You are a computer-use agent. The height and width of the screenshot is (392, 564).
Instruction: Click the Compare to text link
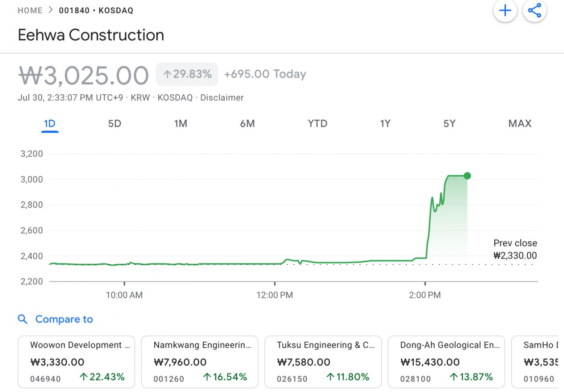tap(64, 319)
